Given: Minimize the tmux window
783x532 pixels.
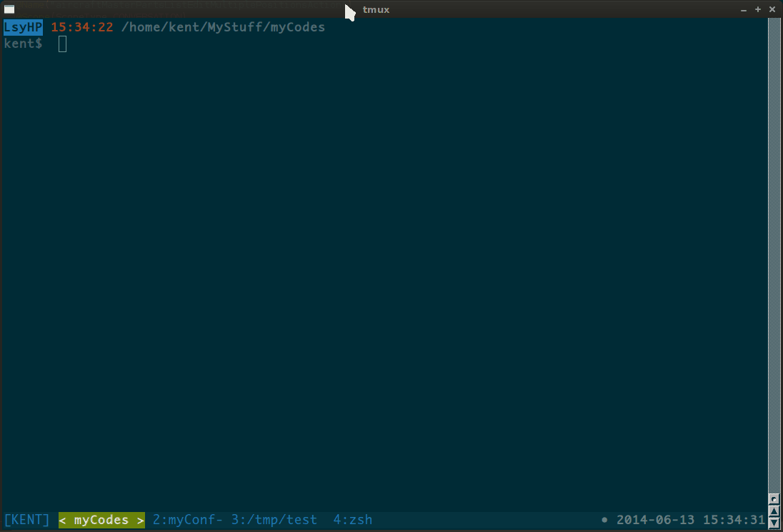Looking at the screenshot, I should pos(744,10).
